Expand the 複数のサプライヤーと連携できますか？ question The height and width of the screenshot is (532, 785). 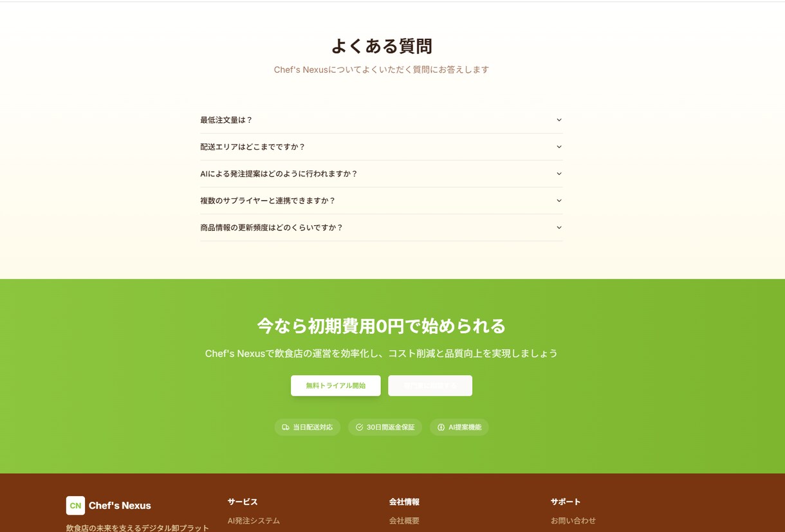(x=382, y=201)
